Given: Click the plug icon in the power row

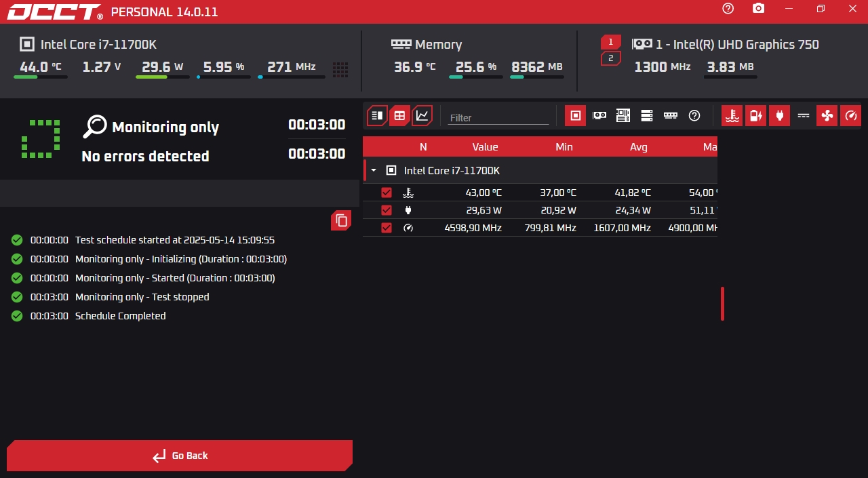Looking at the screenshot, I should 408,210.
